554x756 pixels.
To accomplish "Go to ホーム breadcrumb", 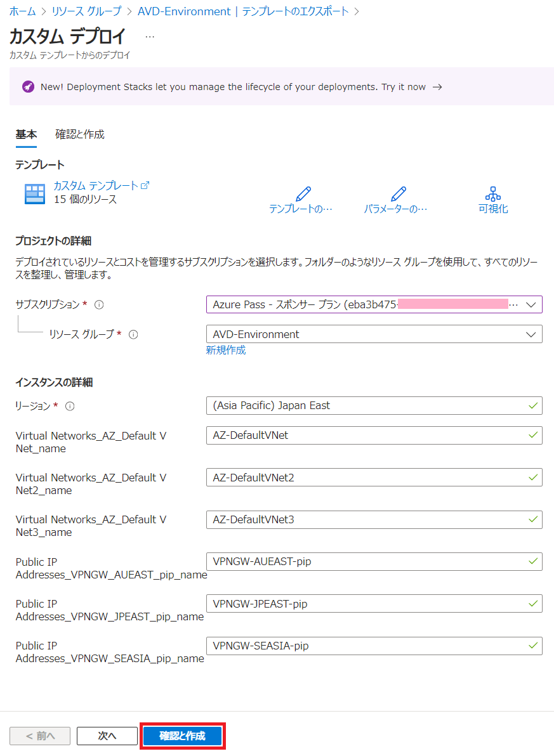I will click(x=22, y=11).
